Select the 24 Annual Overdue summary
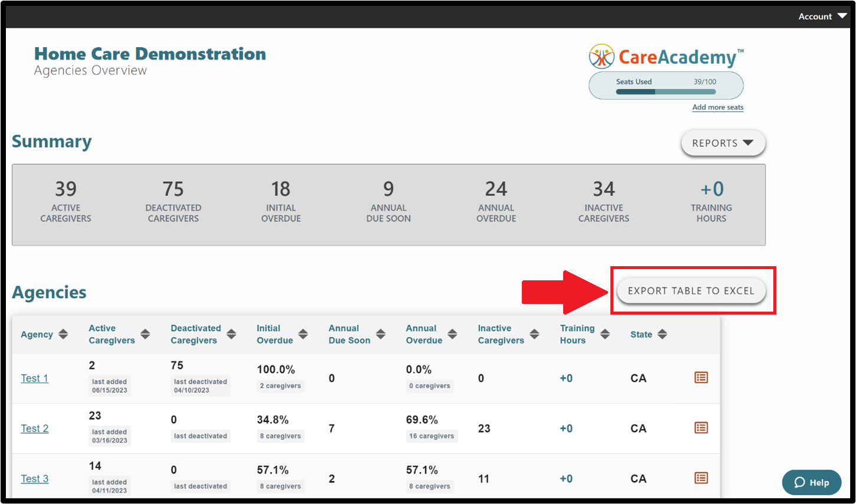856x504 pixels. [496, 201]
